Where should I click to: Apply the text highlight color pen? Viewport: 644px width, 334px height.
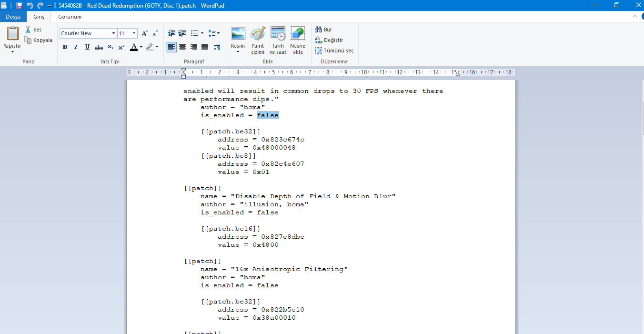point(150,47)
